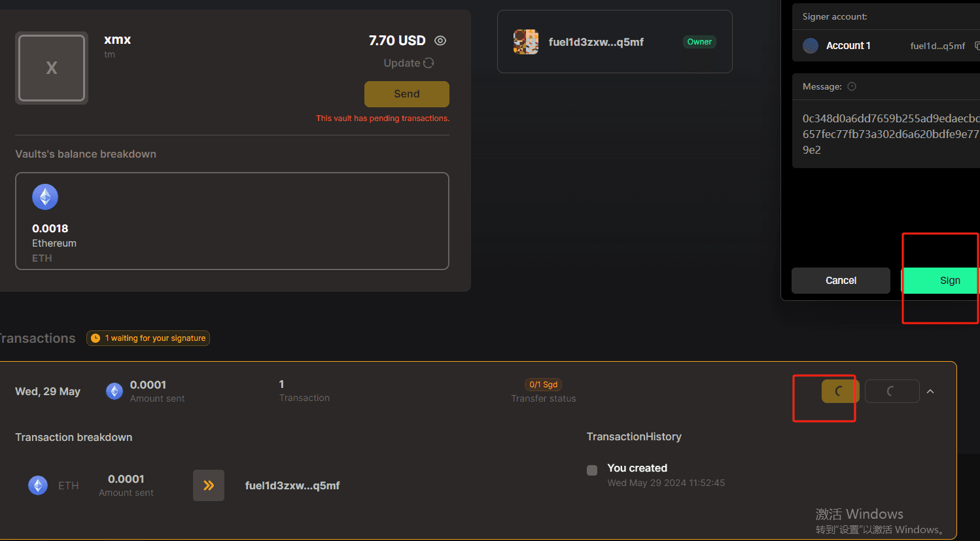Cancel the signature request
This screenshot has height=541, width=980.
(x=841, y=281)
